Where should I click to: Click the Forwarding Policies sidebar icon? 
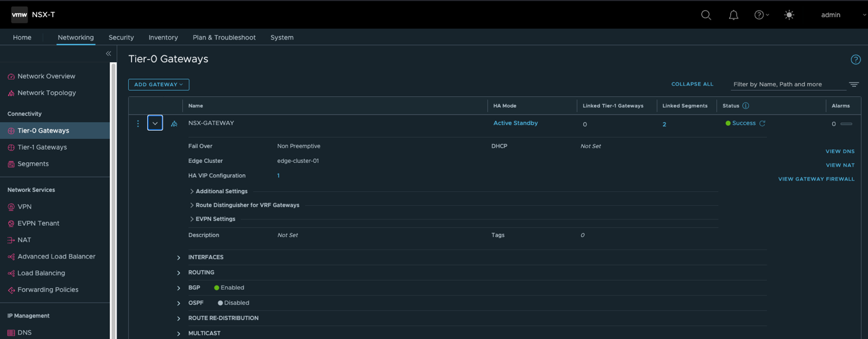[x=11, y=290]
